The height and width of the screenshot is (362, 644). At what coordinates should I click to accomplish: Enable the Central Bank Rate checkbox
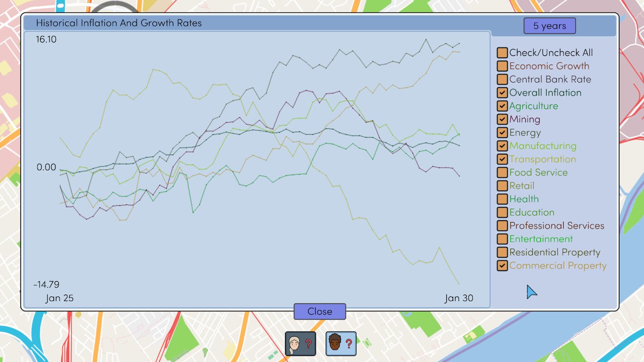pyautogui.click(x=502, y=79)
